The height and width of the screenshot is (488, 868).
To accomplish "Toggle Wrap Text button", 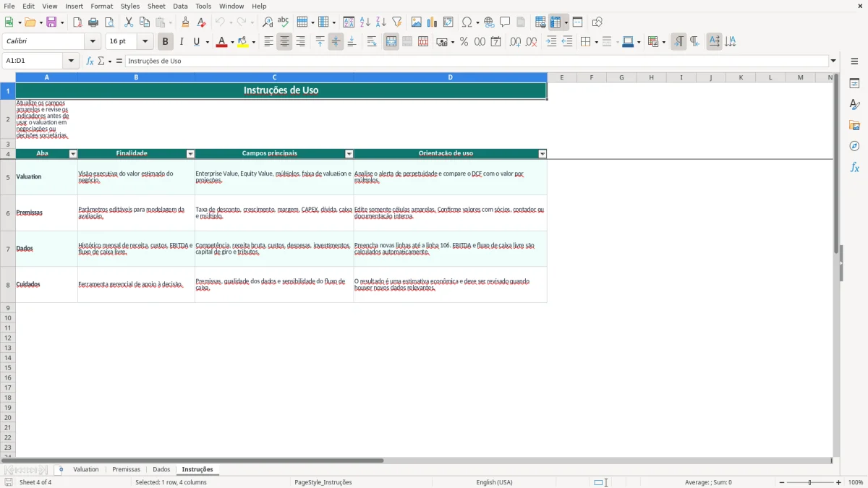I will [x=371, y=42].
